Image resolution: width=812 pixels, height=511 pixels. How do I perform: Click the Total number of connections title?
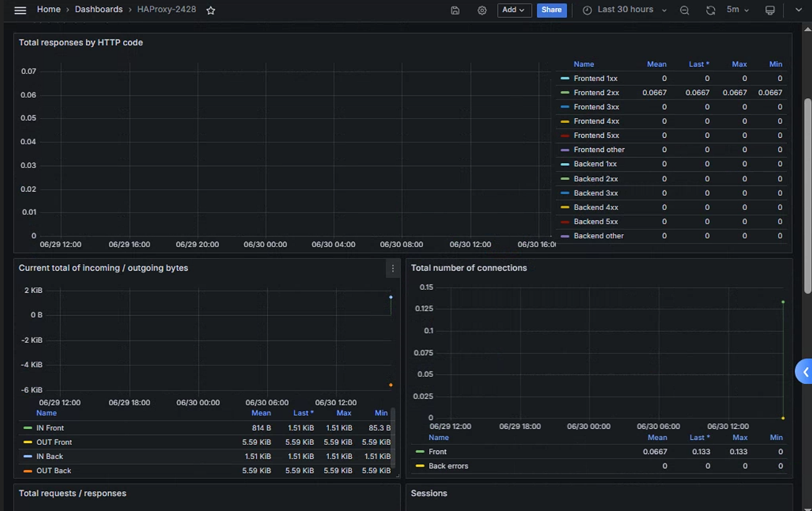pos(469,268)
